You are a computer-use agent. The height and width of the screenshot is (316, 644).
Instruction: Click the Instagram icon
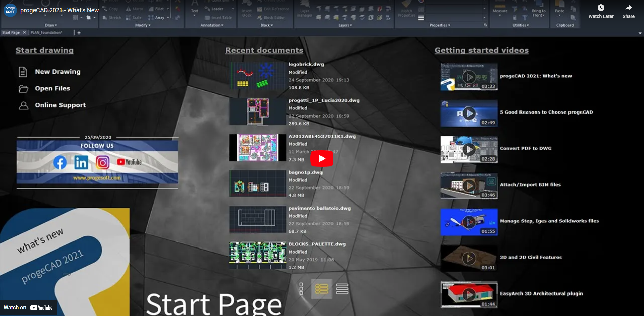tap(103, 163)
